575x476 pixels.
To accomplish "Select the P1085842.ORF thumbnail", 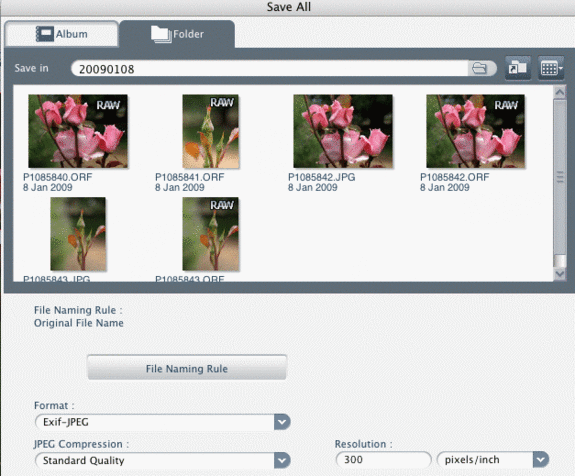I will (x=476, y=131).
